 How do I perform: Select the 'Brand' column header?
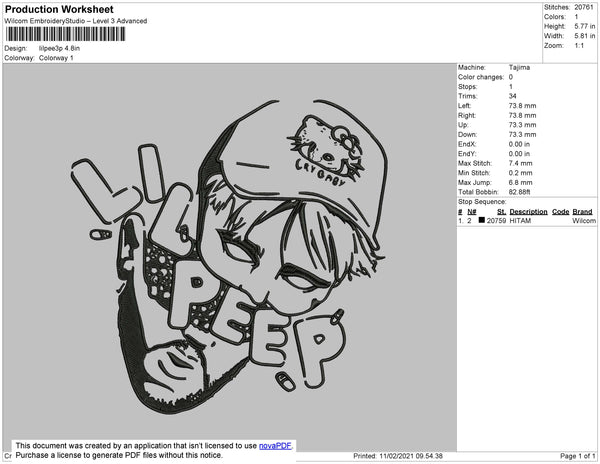582,212
